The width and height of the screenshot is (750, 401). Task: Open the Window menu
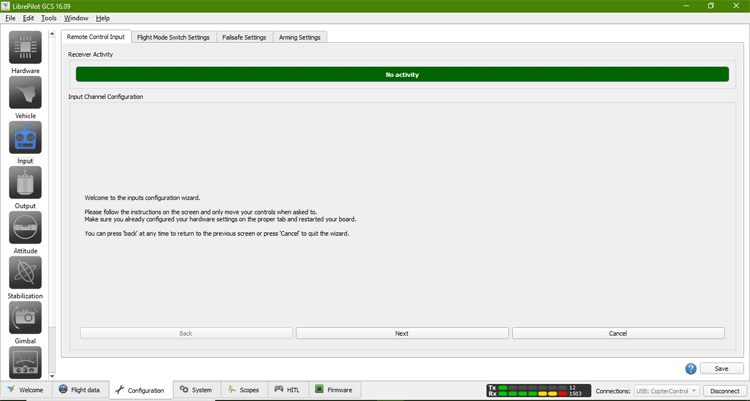76,18
